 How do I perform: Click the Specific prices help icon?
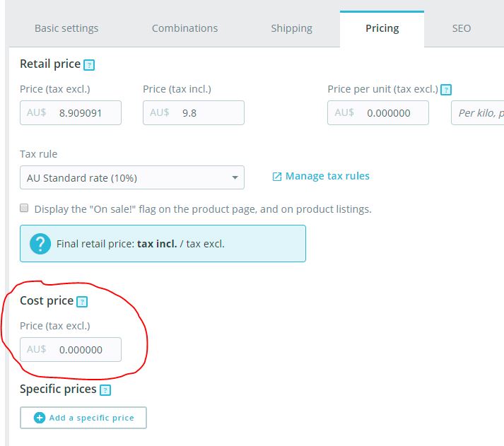coord(105,390)
